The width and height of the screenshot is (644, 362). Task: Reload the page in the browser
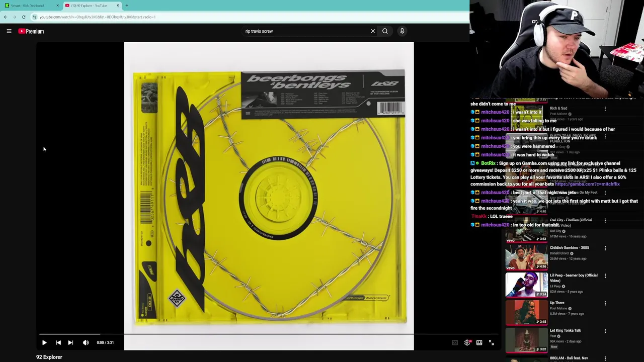coord(24,17)
